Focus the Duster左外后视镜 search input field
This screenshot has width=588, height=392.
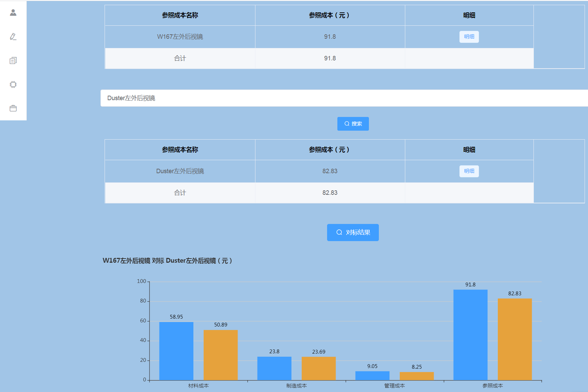tap(344, 98)
